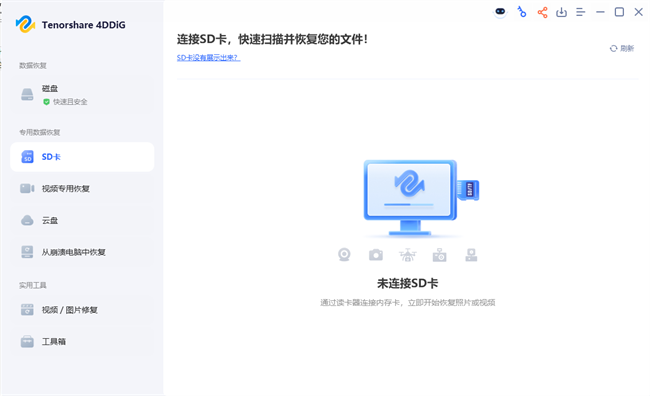The width and height of the screenshot is (650, 396).
Task: Click the Tenorshare 4DDiG logo icon
Action: [25, 24]
